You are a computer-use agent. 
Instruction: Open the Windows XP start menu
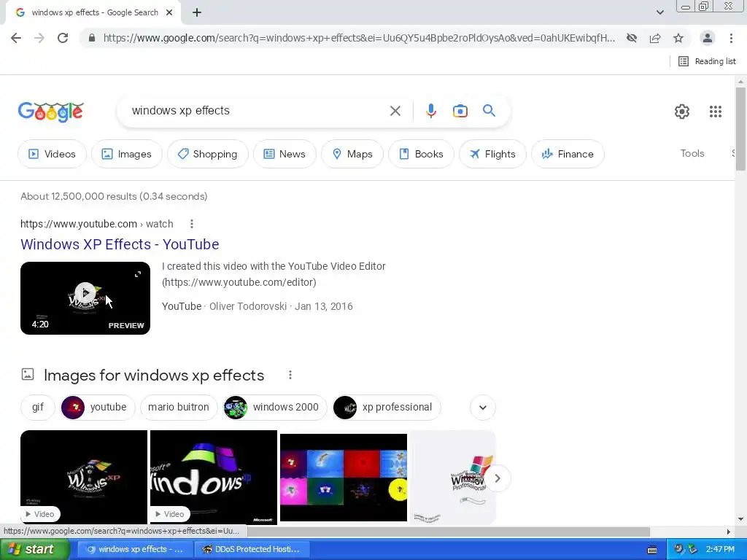[x=35, y=549]
